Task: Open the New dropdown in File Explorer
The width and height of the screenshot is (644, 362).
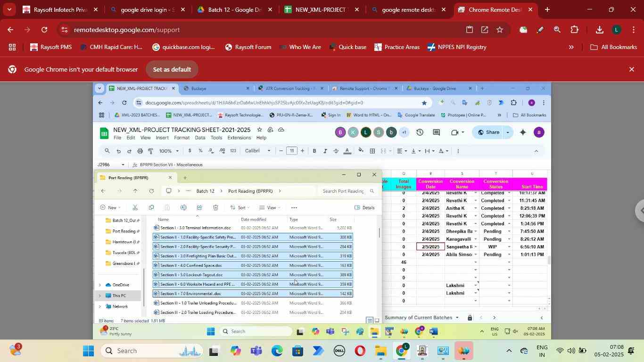Action: [x=111, y=207]
